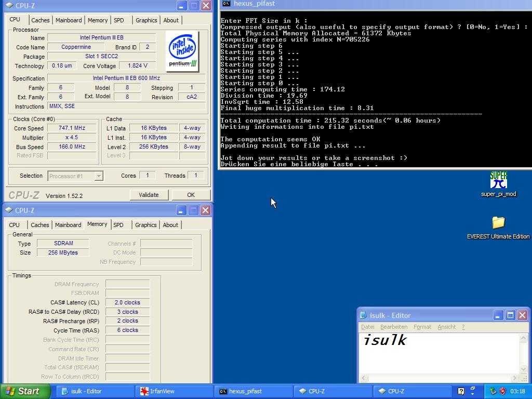This screenshot has height=399, width=532.
Task: Select Memory tab in lower CPU-Z window
Action: (x=97, y=224)
